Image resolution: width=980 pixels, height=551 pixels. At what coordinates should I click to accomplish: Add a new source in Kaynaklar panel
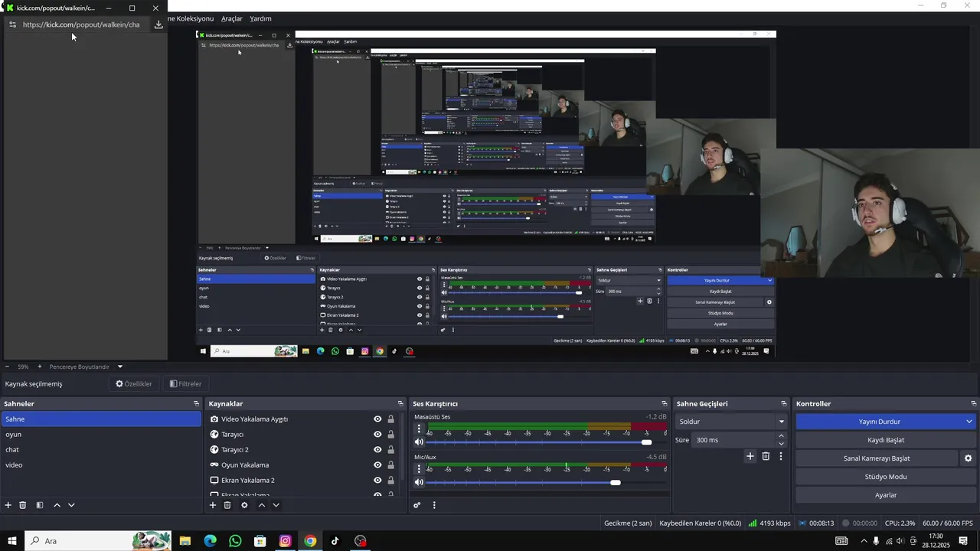[213, 505]
